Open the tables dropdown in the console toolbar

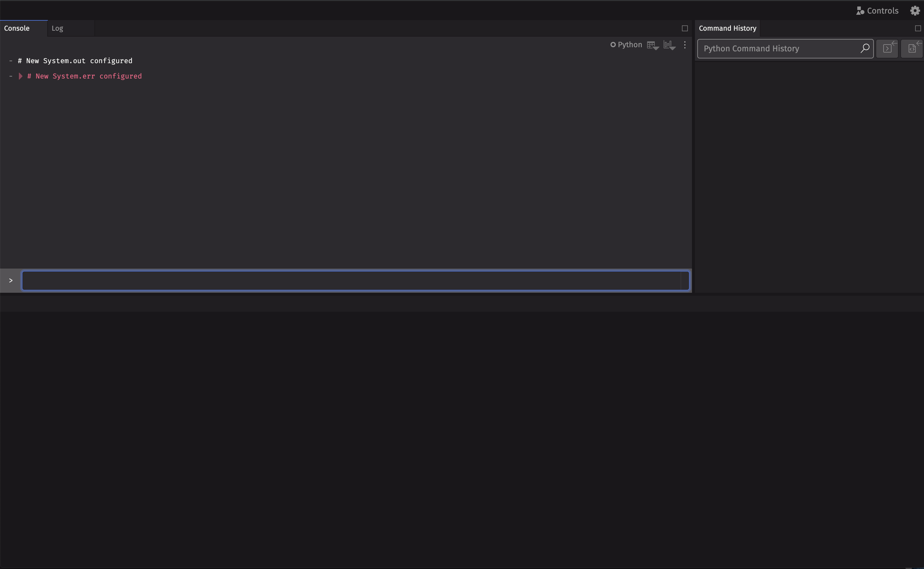tap(653, 45)
